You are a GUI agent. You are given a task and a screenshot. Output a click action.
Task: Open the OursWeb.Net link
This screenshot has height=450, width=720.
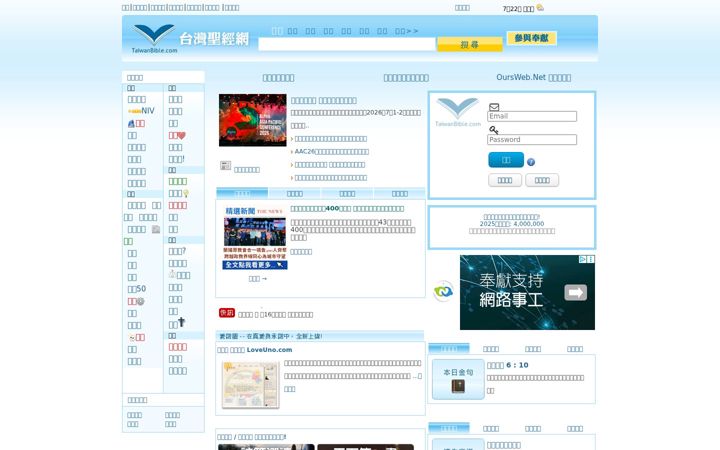[x=534, y=78]
